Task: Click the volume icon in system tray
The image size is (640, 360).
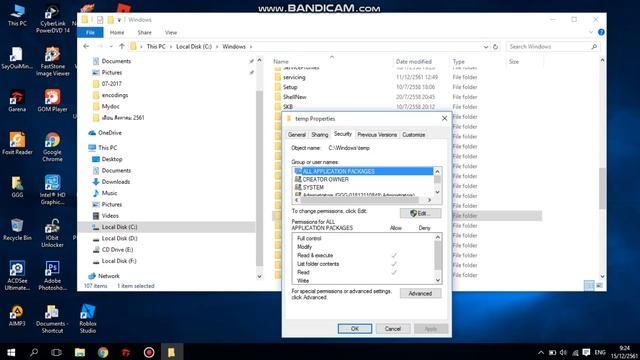Action: (x=564, y=352)
